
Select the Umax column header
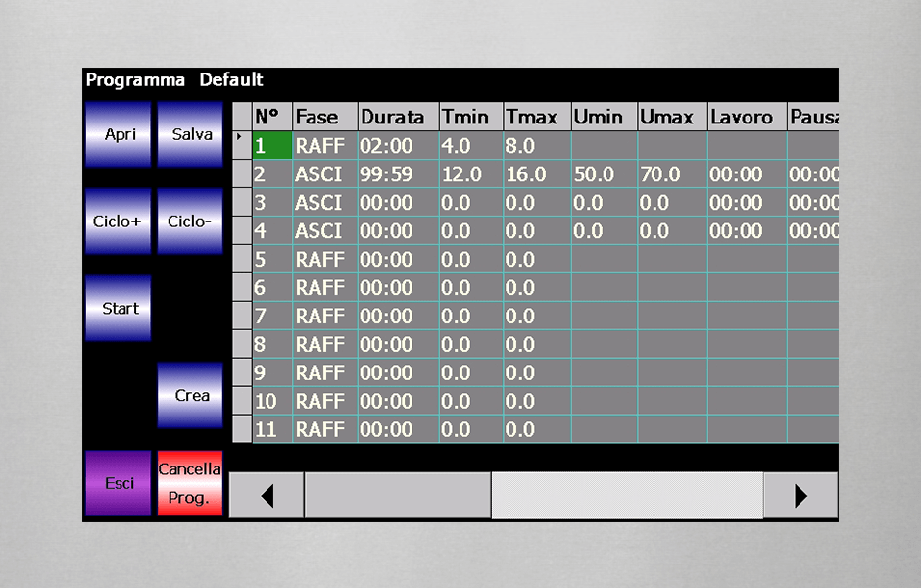click(672, 117)
